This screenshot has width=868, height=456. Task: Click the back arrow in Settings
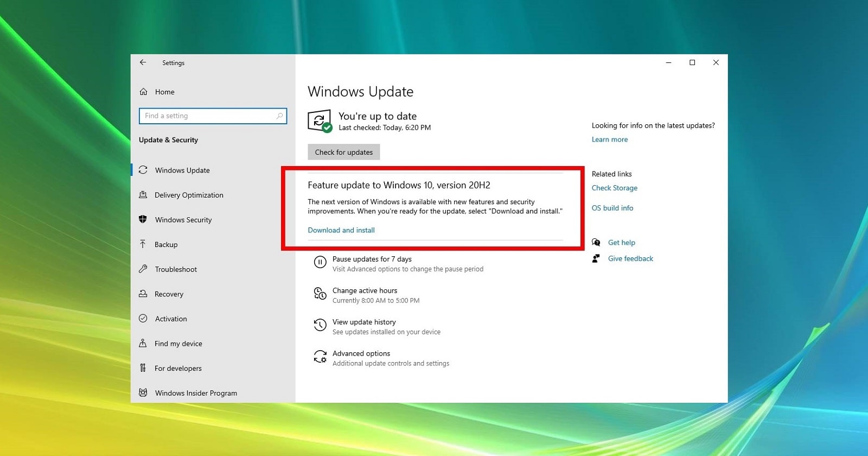(x=143, y=62)
